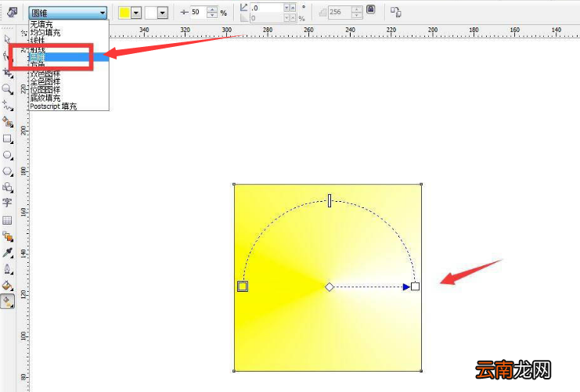Choose 无填充 from the fill type list
The height and width of the screenshot is (392, 580).
[x=41, y=24]
